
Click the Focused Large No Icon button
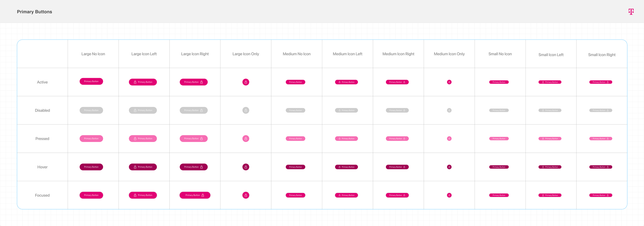coord(91,195)
